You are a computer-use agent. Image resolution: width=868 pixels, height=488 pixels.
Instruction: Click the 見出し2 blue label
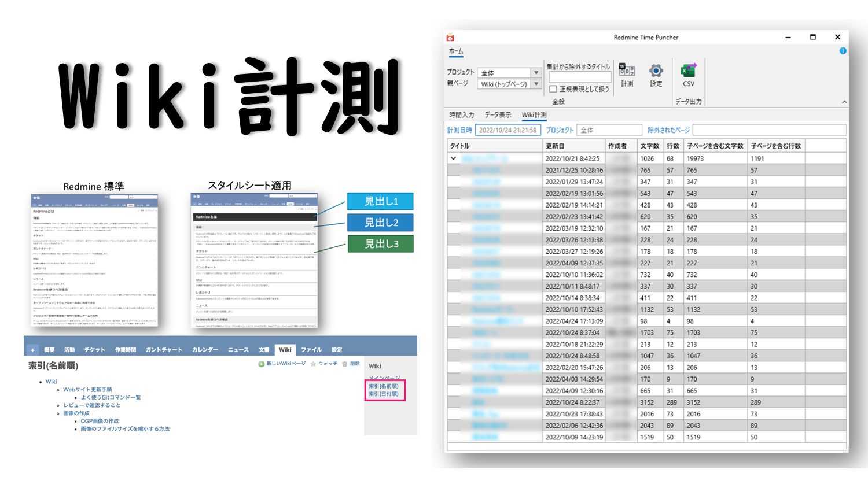pyautogui.click(x=381, y=223)
